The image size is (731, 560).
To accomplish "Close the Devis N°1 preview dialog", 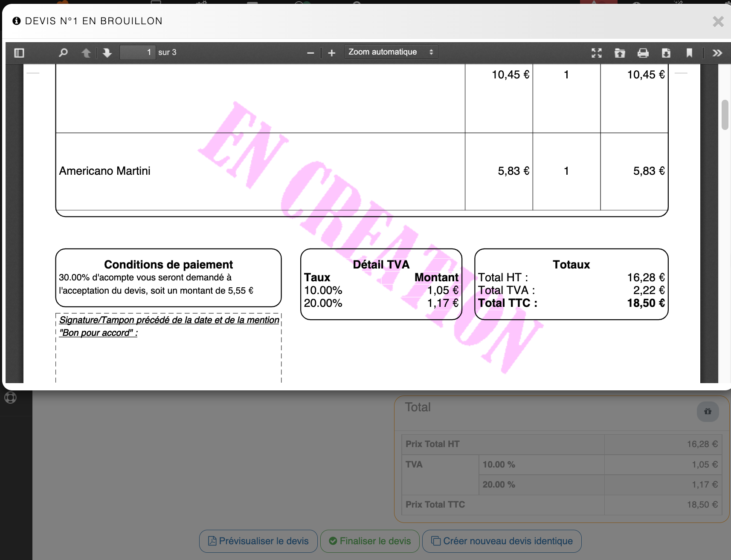I will pos(718,21).
